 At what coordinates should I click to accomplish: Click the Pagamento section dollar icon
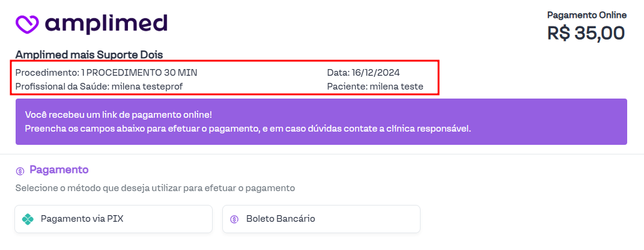tap(20, 171)
